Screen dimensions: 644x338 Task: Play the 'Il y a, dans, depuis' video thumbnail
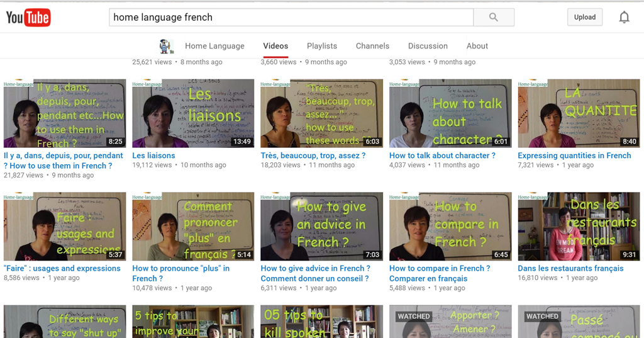[x=65, y=113]
